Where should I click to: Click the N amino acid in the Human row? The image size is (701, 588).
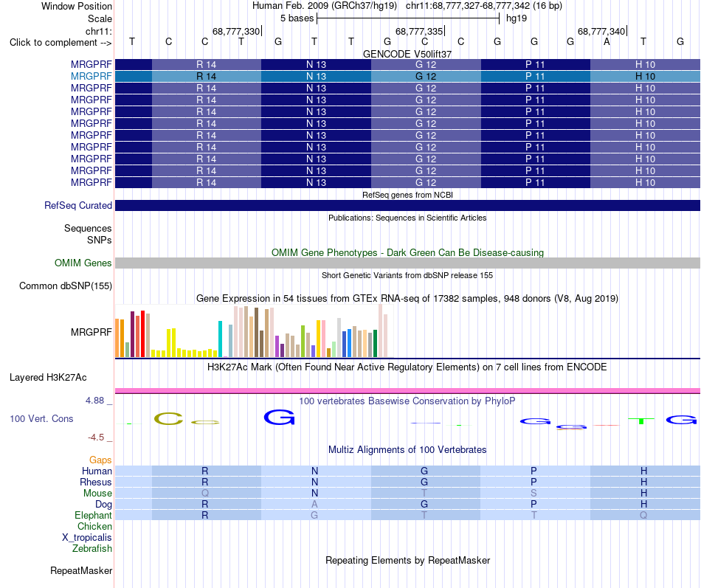tap(315, 471)
